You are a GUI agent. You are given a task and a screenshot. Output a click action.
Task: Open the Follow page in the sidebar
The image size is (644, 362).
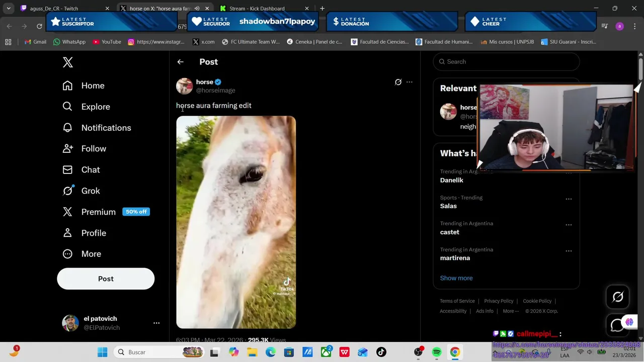[x=84, y=149]
